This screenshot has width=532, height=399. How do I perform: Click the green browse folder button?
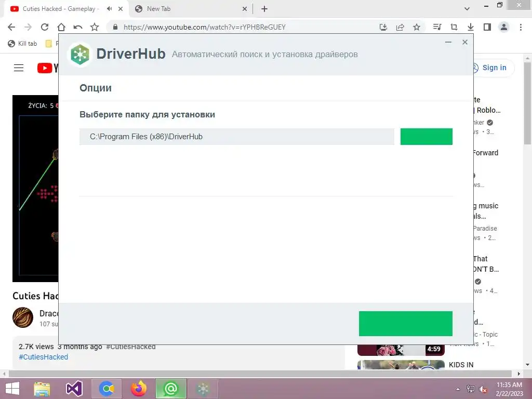(x=426, y=137)
